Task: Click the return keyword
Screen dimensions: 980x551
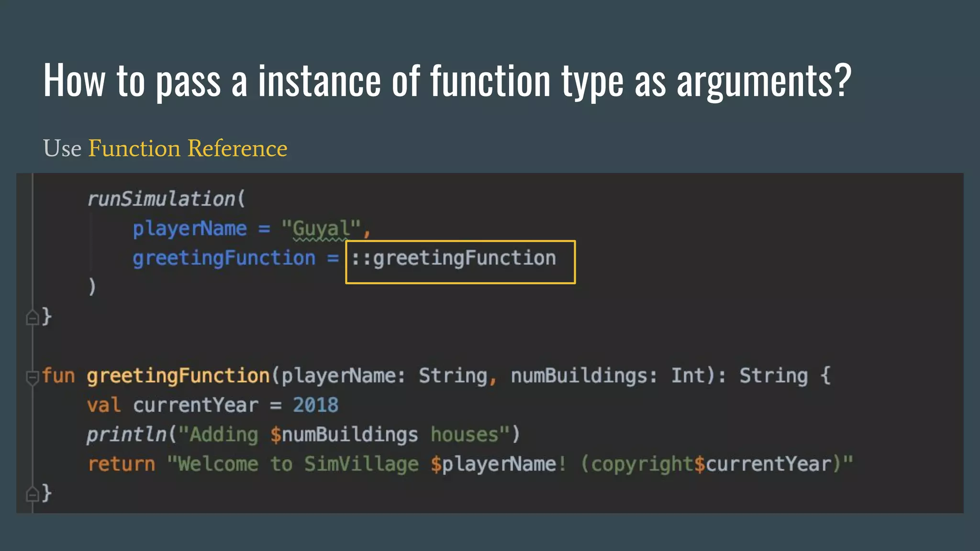Action: point(122,464)
